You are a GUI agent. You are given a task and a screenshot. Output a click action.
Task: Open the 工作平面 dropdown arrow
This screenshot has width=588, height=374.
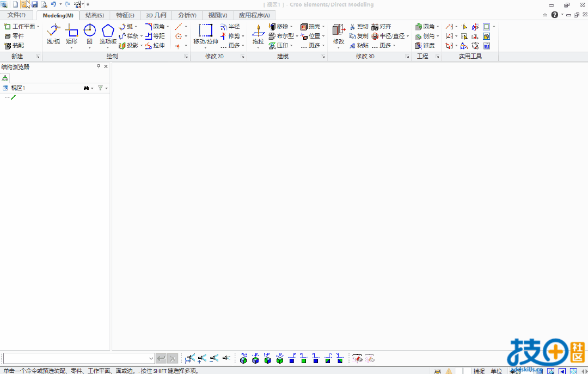(38, 27)
